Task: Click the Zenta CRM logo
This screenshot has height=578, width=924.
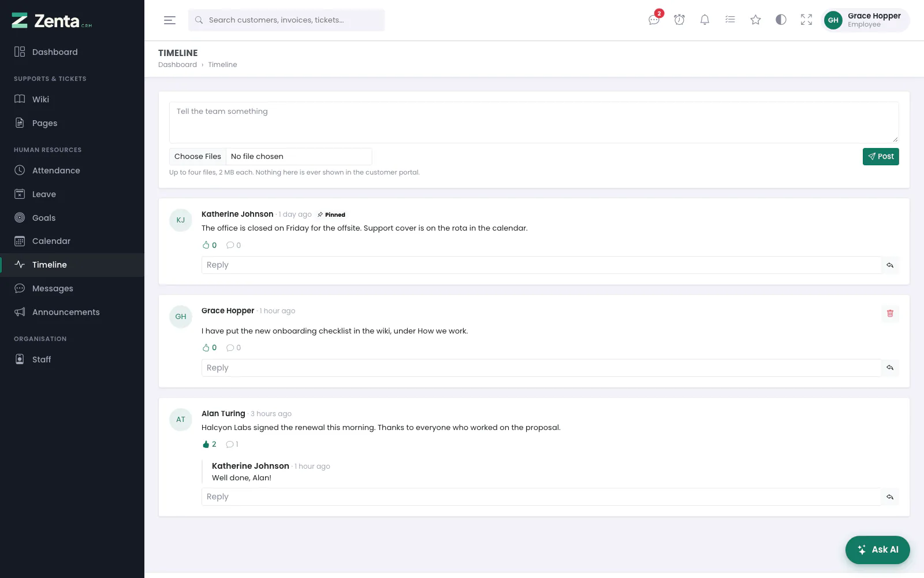Action: [x=52, y=21]
